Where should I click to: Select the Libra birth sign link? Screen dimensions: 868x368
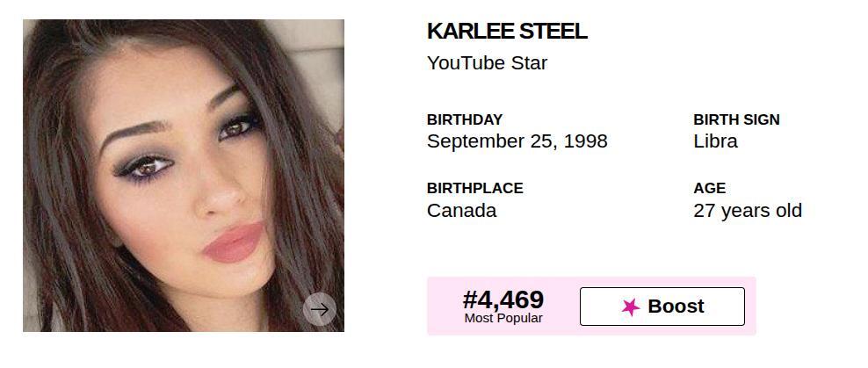pyautogui.click(x=715, y=141)
